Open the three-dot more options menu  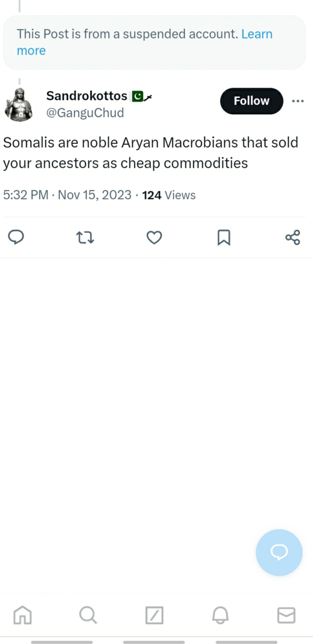(298, 101)
